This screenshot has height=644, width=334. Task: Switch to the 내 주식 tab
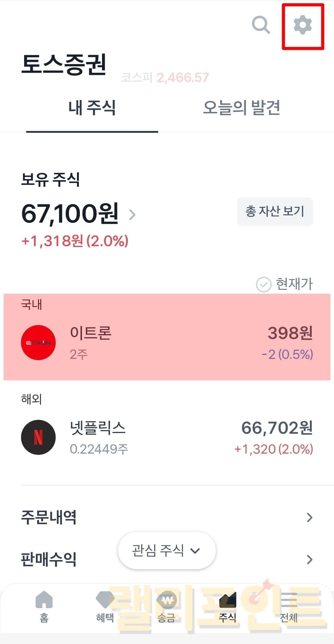[92, 108]
